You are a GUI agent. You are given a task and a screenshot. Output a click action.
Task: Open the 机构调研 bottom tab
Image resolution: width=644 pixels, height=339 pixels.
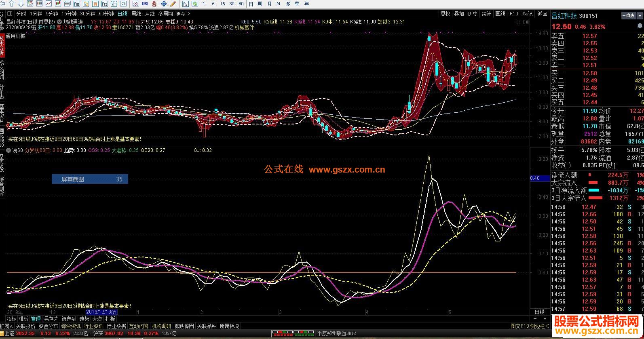162,326
